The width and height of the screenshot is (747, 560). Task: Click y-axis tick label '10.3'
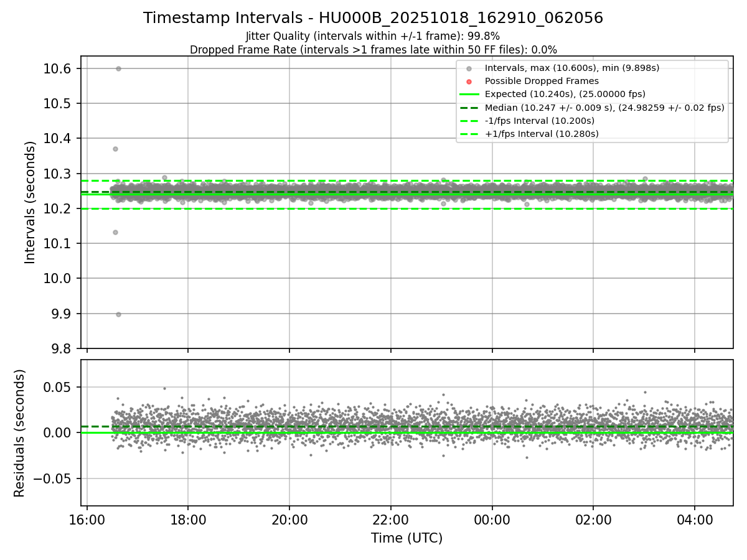[x=58, y=174]
